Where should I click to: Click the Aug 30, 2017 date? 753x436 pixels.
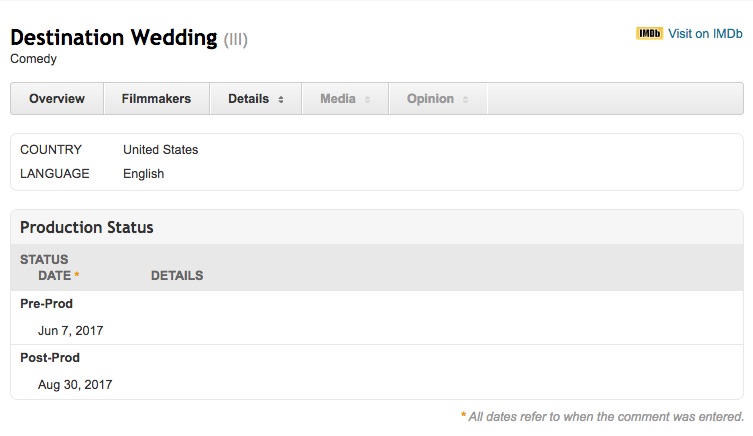point(75,385)
